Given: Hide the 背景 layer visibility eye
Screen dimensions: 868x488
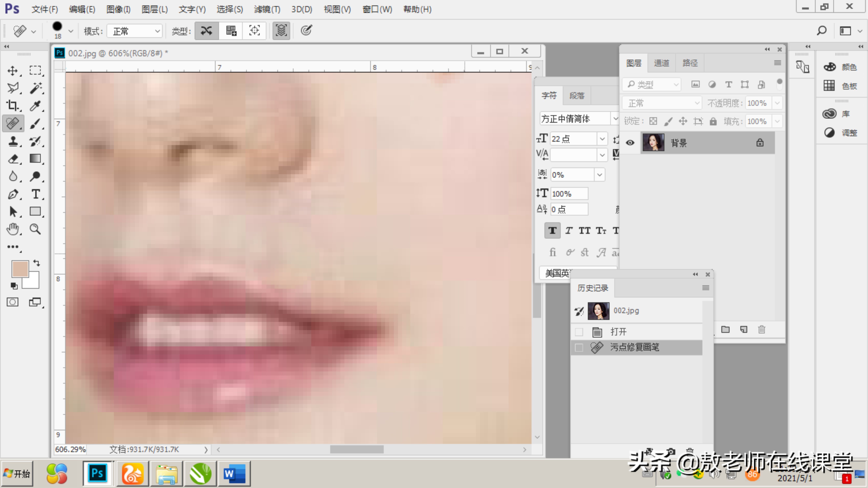Looking at the screenshot, I should (x=630, y=143).
